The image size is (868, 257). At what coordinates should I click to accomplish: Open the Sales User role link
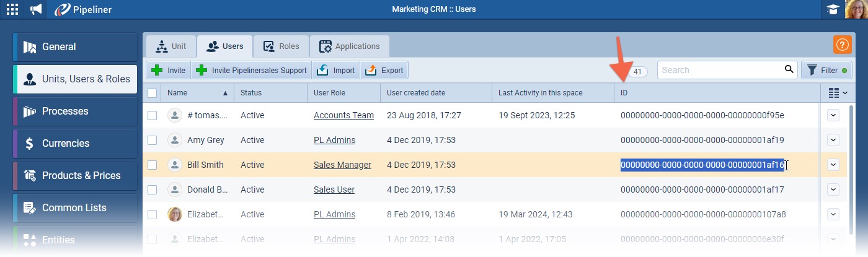click(334, 189)
